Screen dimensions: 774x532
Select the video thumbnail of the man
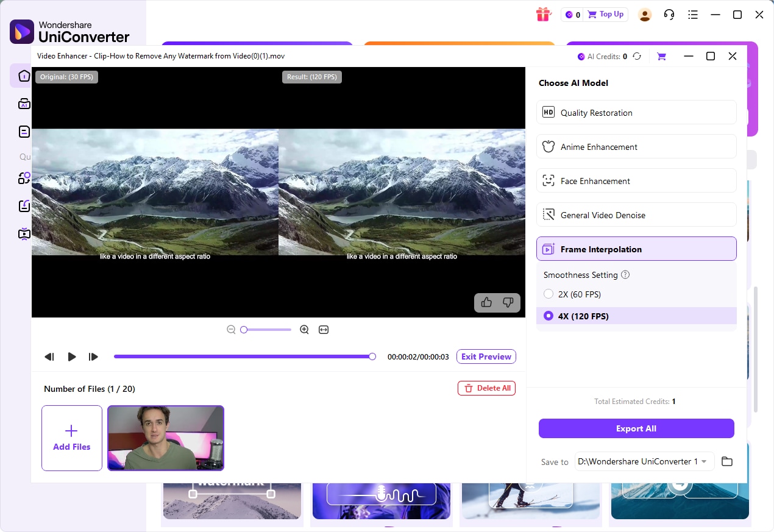[166, 438]
